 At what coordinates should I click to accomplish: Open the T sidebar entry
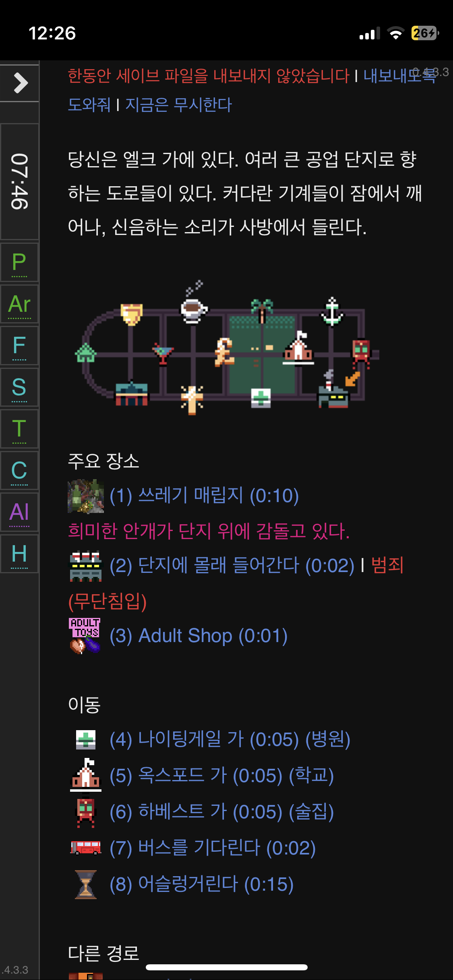(x=19, y=429)
